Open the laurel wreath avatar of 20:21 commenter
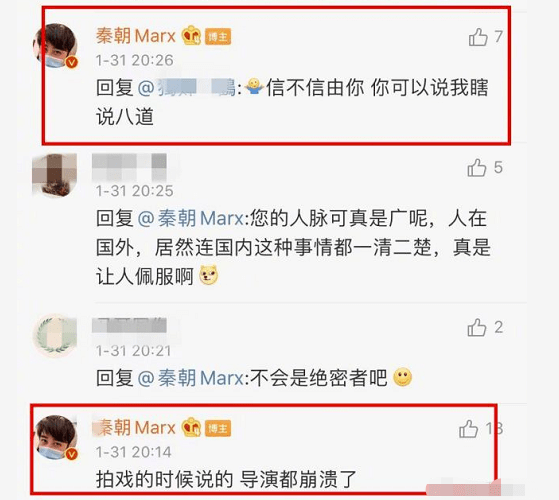This screenshot has width=559, height=500. click(x=54, y=335)
